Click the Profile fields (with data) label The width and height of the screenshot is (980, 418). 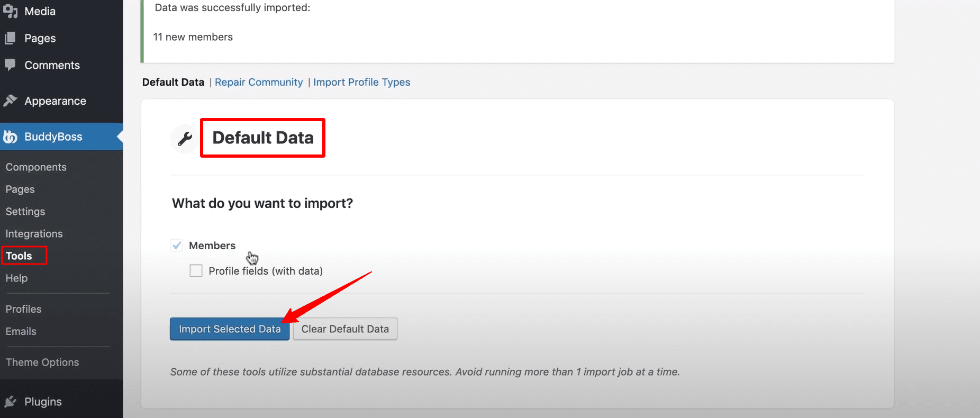[266, 271]
